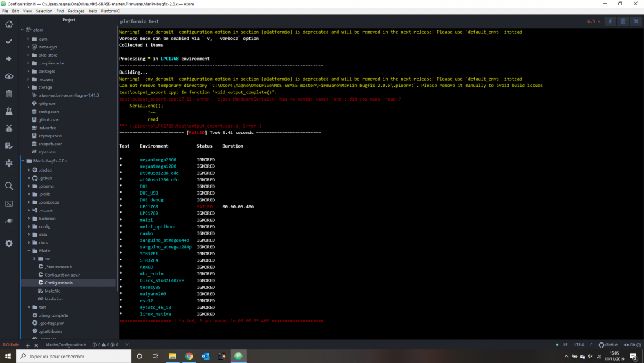Viewport: 644px width, 363px height.
Task: Click the Marlin\Configuration.h path in status bar
Action: coord(66,345)
